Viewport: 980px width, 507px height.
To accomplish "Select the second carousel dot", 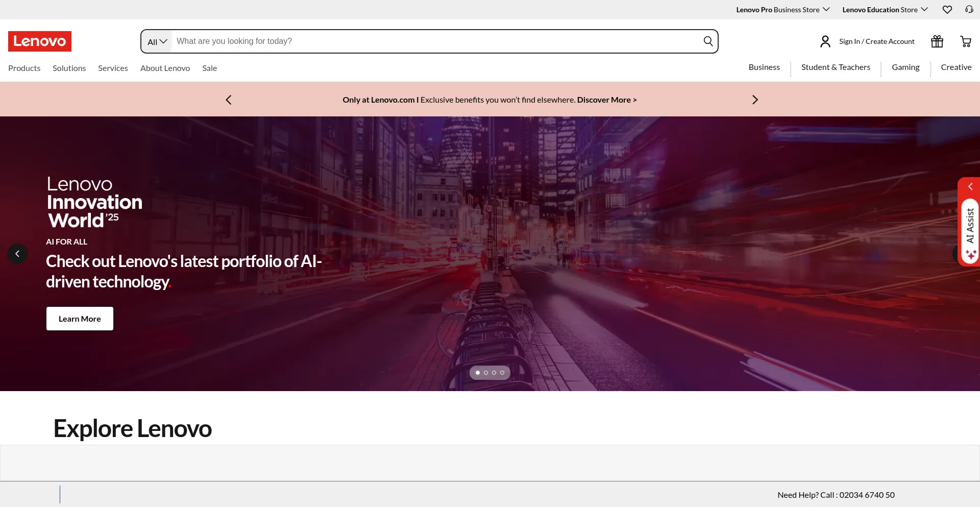I will (486, 373).
